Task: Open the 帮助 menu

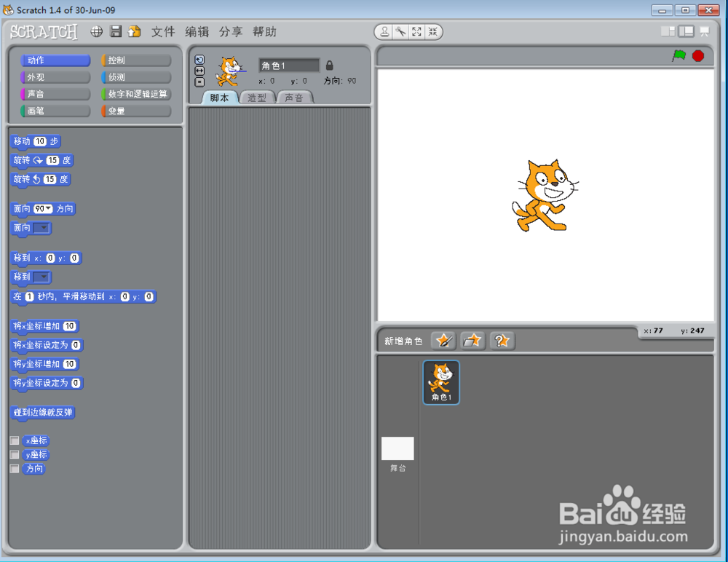Action: 265,31
